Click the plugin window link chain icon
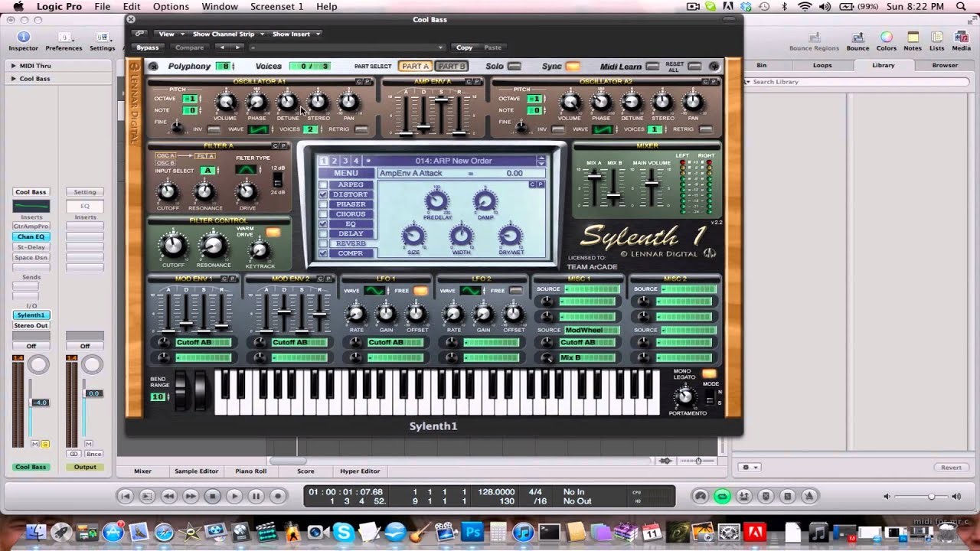980x551 pixels. (139, 34)
